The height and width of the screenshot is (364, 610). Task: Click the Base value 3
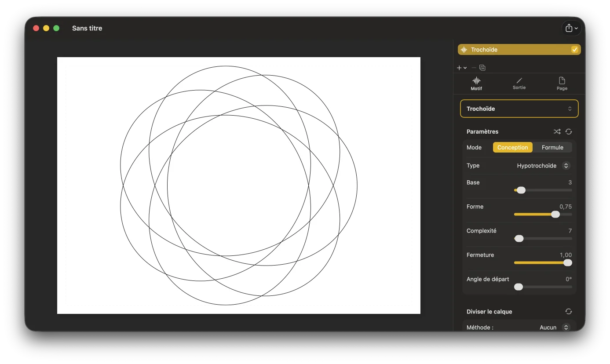tap(570, 182)
